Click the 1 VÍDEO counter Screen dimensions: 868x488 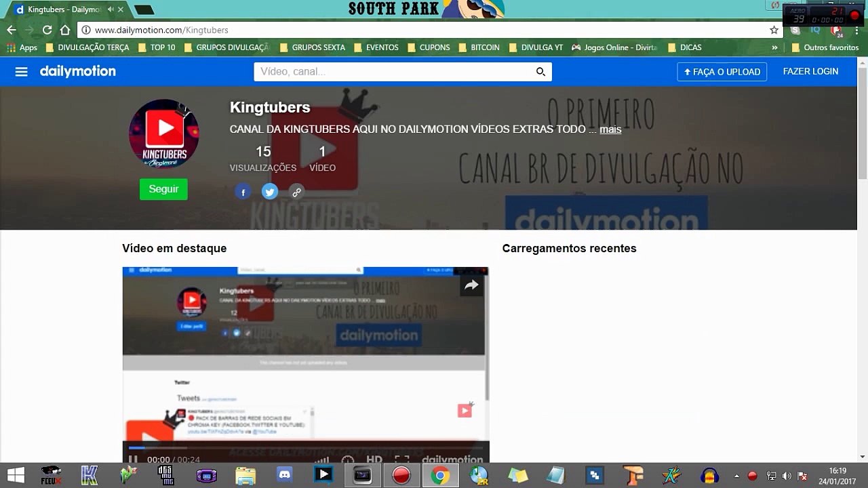tap(322, 159)
